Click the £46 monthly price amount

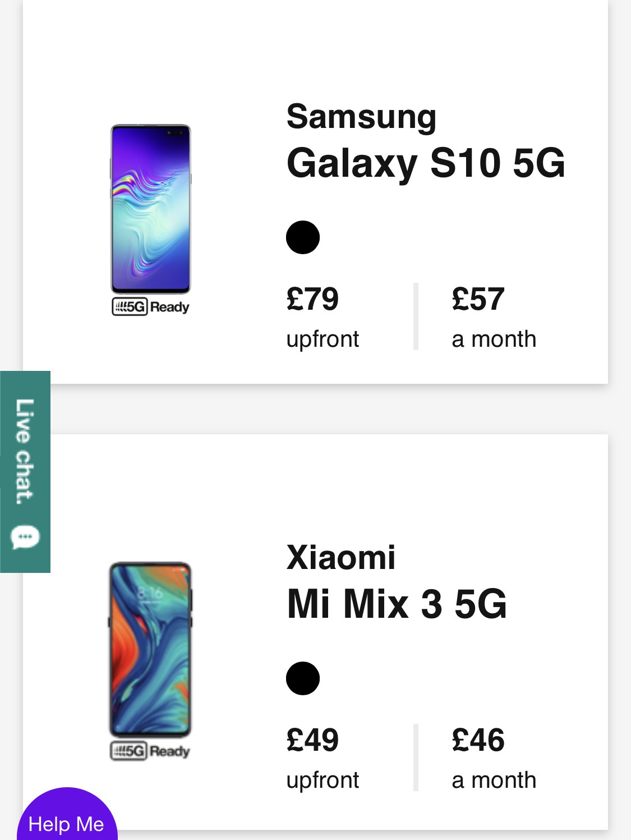pyautogui.click(x=478, y=740)
